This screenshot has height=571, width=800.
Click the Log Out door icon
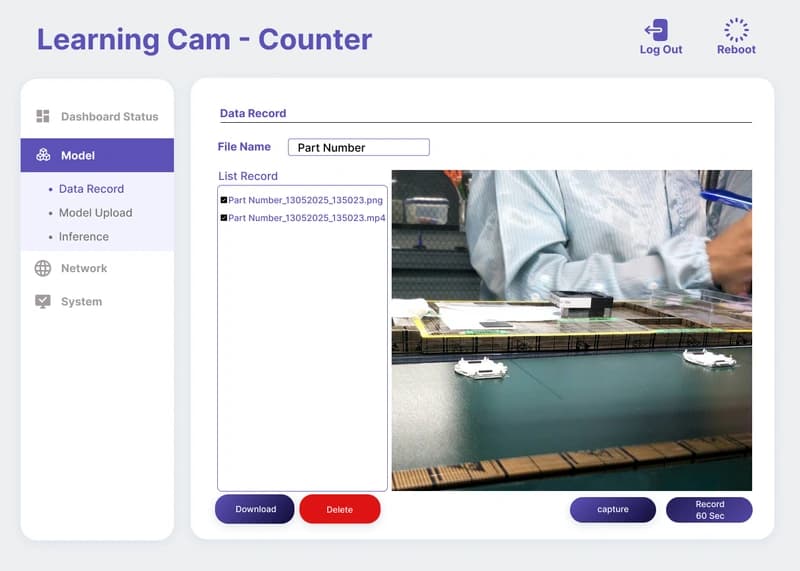pyautogui.click(x=657, y=30)
